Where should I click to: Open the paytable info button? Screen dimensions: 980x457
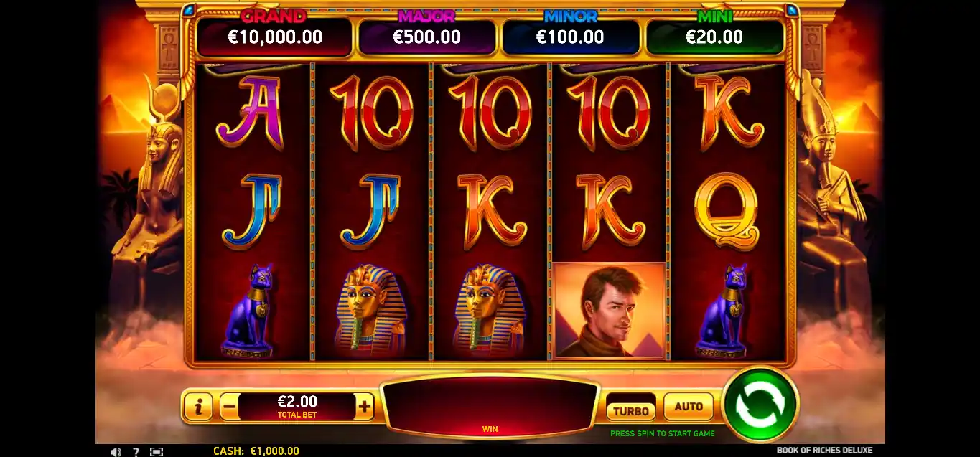click(x=198, y=407)
